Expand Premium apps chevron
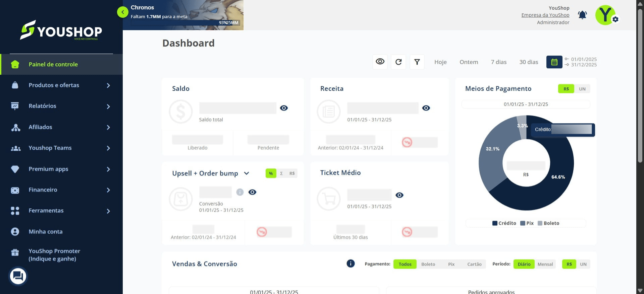 click(108, 169)
